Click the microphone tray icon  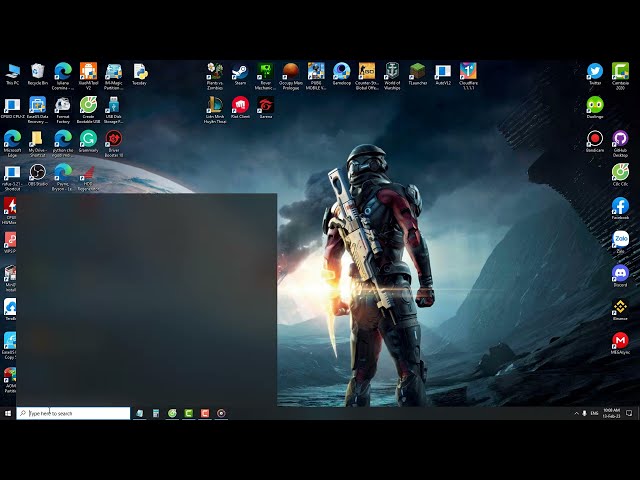pos(584,413)
